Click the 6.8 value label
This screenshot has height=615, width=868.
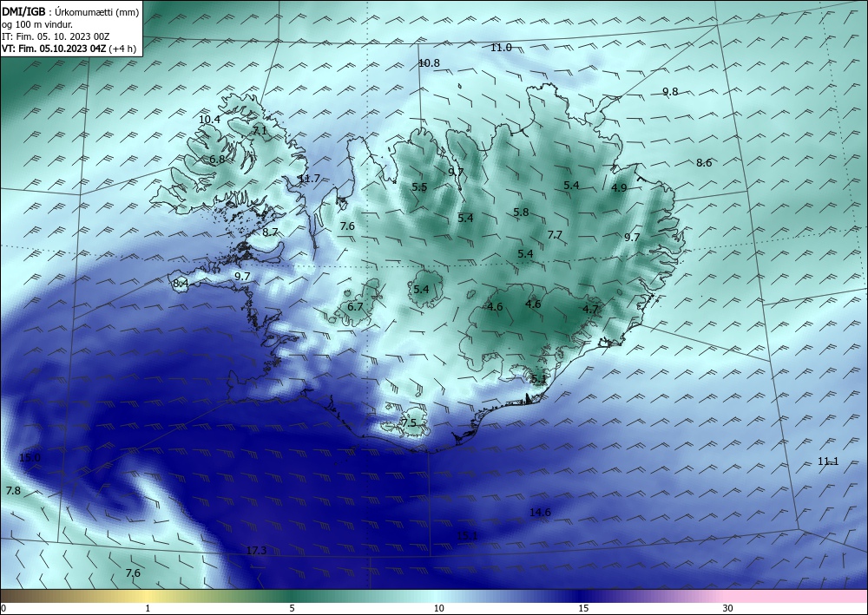point(217,160)
